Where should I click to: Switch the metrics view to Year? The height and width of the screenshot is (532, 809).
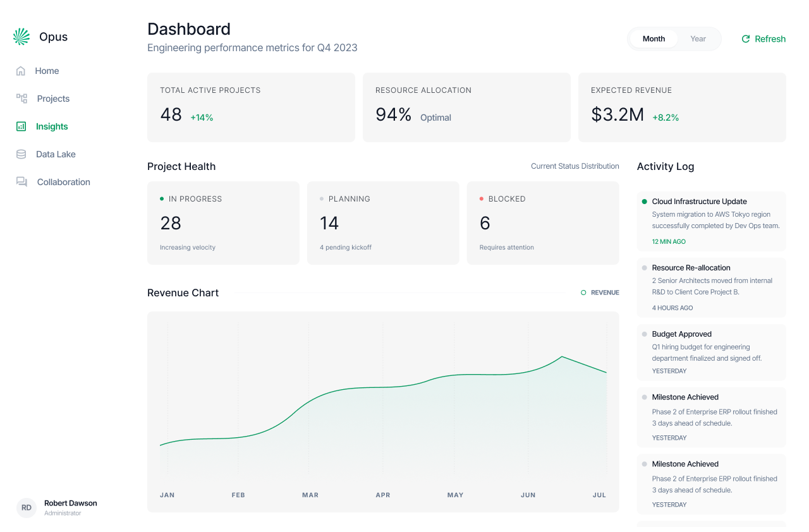[x=697, y=39]
